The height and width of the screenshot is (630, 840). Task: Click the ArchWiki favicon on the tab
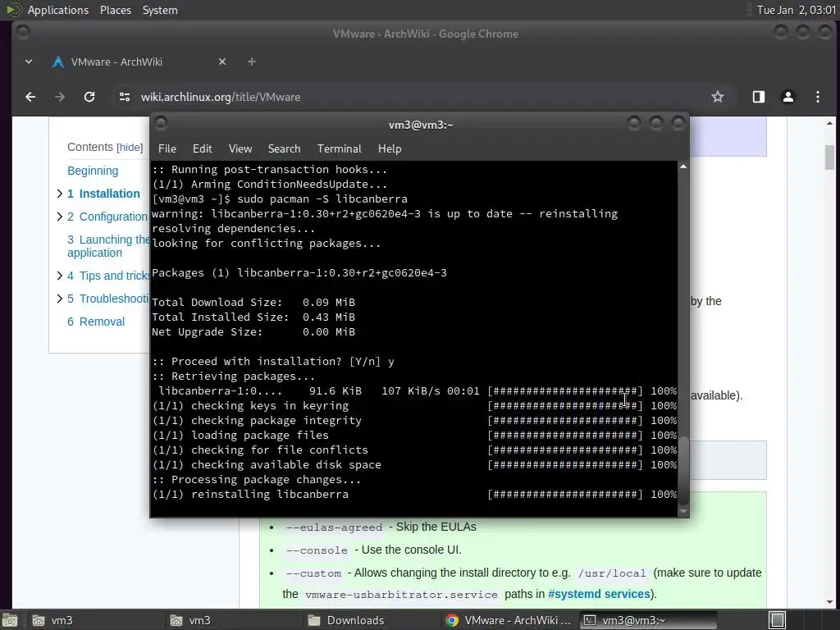(x=58, y=62)
